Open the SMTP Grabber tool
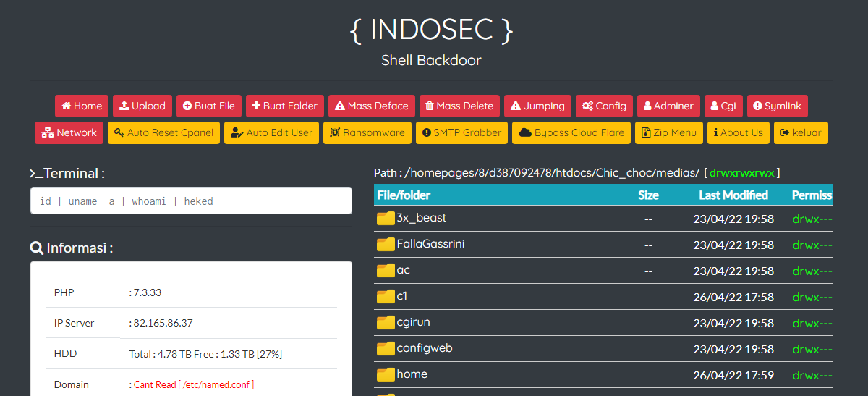Screen dimensions: 868x396 click(x=461, y=132)
